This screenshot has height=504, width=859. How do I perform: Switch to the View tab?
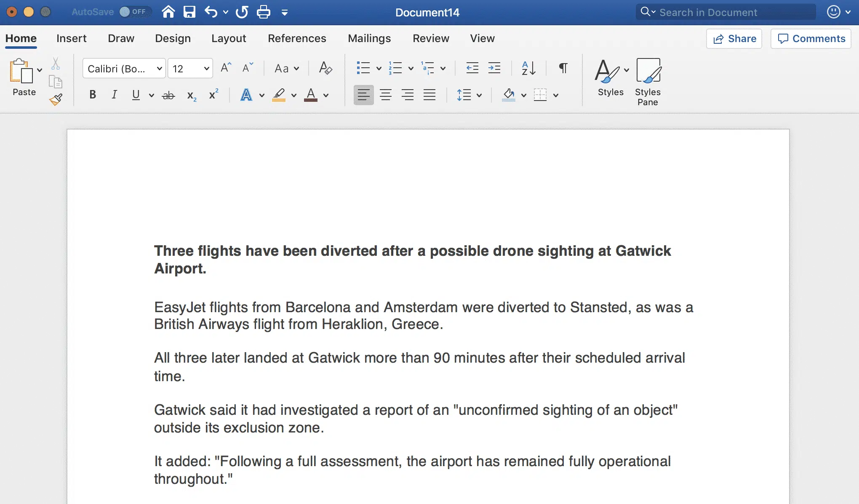coord(482,38)
